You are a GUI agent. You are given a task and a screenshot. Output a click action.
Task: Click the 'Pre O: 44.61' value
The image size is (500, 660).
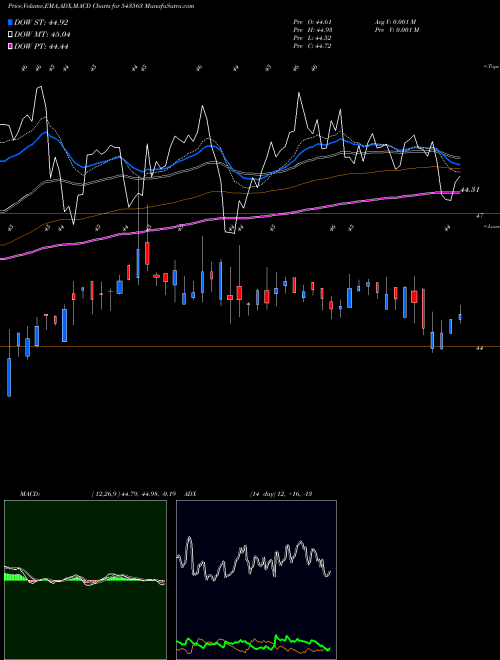click(313, 22)
